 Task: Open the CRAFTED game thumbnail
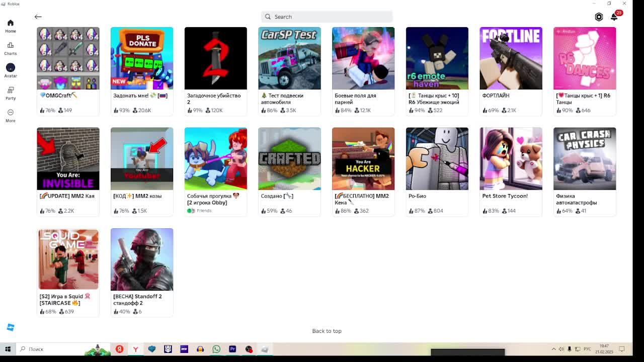(x=289, y=159)
